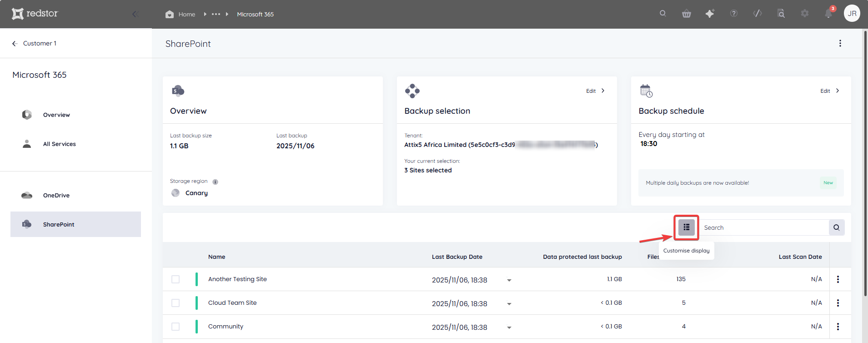868x343 pixels.
Task: Collapse the sidebar with the double chevron
Action: tap(135, 14)
